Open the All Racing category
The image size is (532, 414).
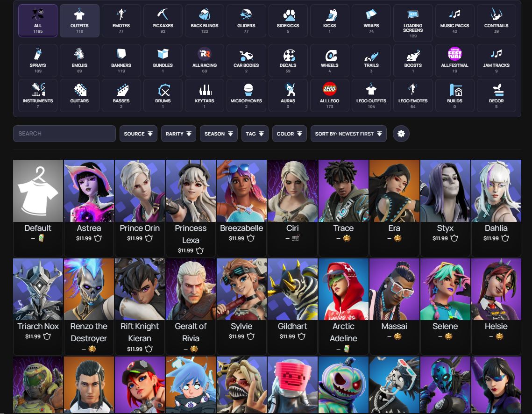pyautogui.click(x=205, y=60)
